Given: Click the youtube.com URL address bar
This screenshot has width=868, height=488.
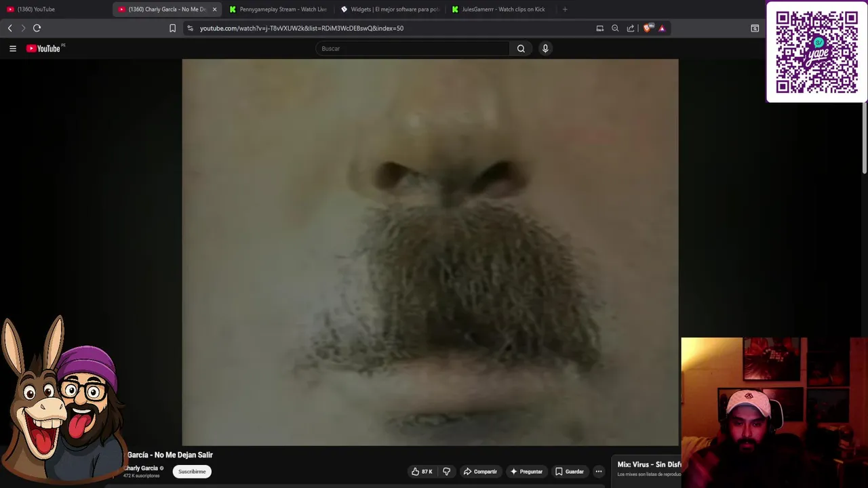Looking at the screenshot, I should coord(302,28).
